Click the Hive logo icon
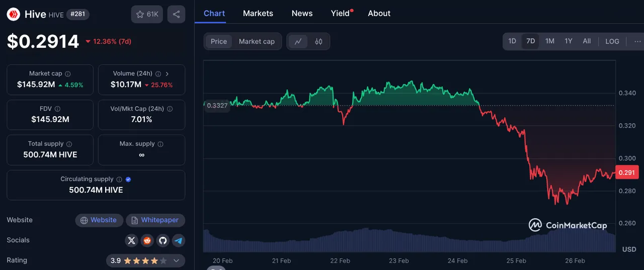 (x=13, y=14)
